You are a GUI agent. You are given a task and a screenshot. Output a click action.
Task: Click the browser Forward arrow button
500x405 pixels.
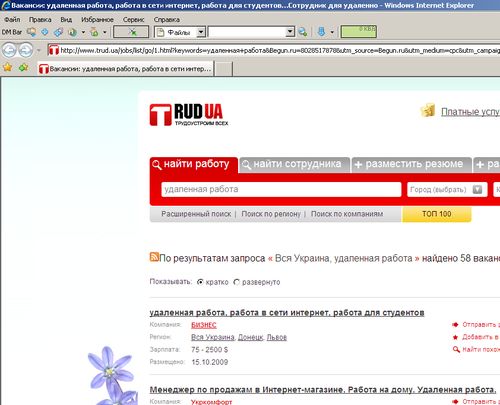point(26,51)
